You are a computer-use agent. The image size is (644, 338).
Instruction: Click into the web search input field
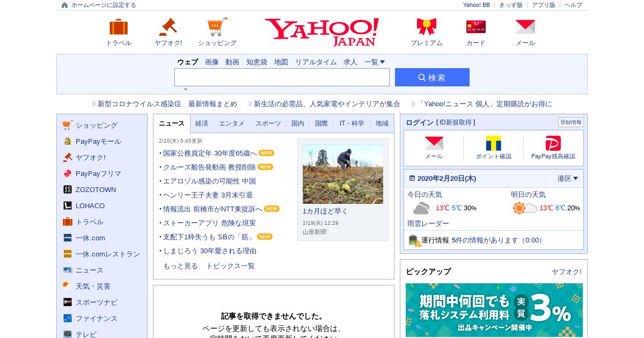pyautogui.click(x=282, y=77)
